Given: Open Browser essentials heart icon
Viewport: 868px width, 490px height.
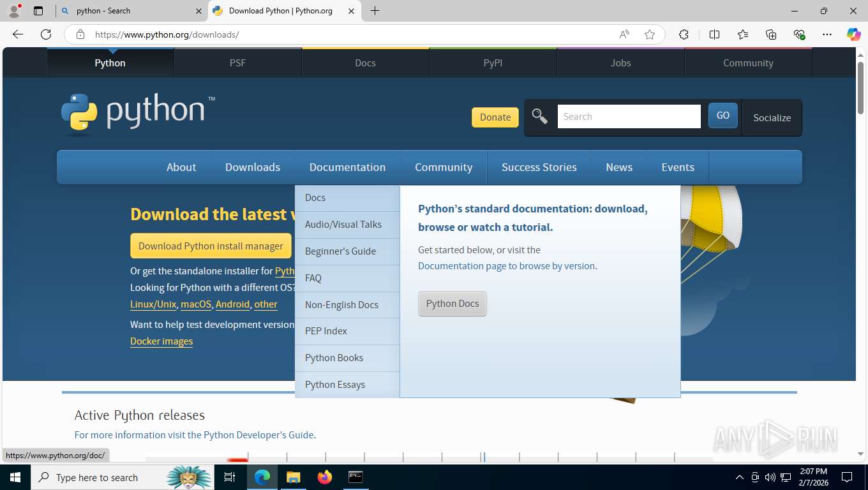Looking at the screenshot, I should pos(799,34).
